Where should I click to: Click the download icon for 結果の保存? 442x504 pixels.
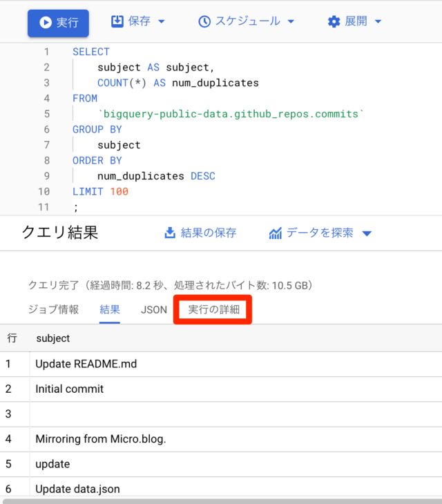click(170, 233)
